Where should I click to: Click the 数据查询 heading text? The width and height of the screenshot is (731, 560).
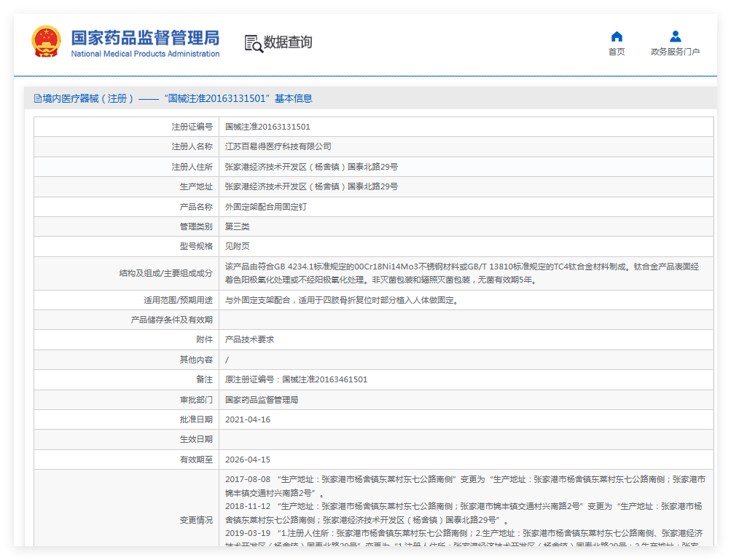point(288,42)
